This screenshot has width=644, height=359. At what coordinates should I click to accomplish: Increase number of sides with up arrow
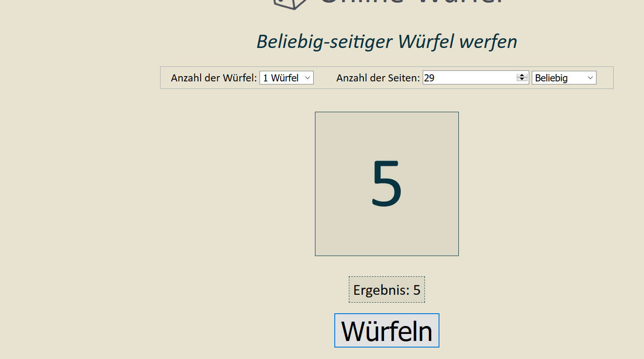[x=522, y=75]
